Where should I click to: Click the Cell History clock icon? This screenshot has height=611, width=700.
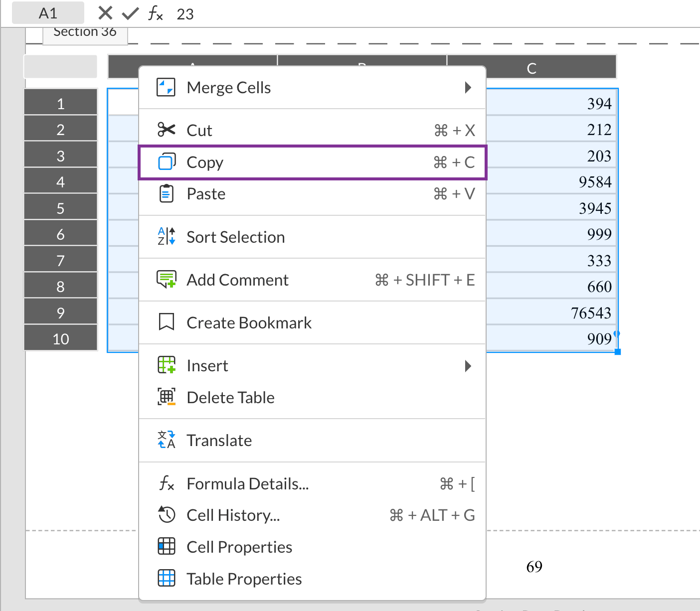(x=167, y=515)
